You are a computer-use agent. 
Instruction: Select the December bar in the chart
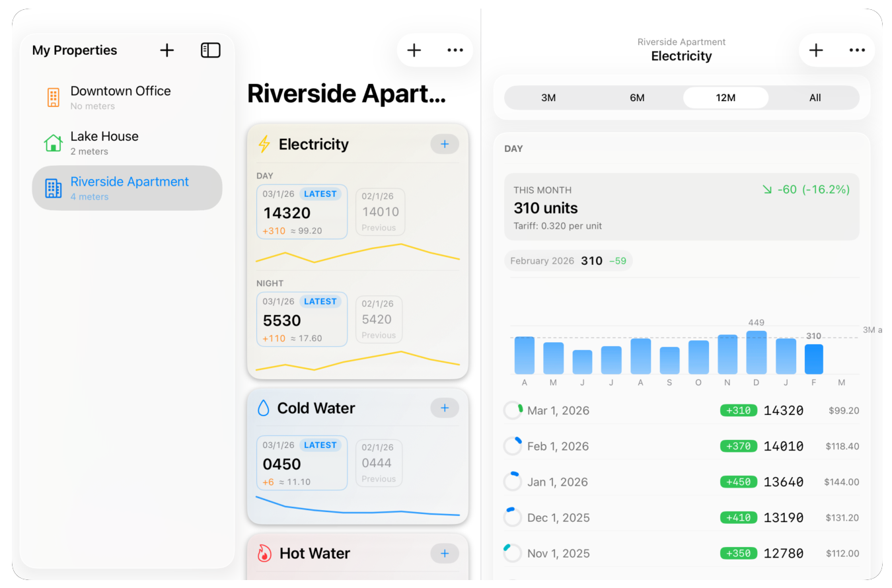click(756, 353)
